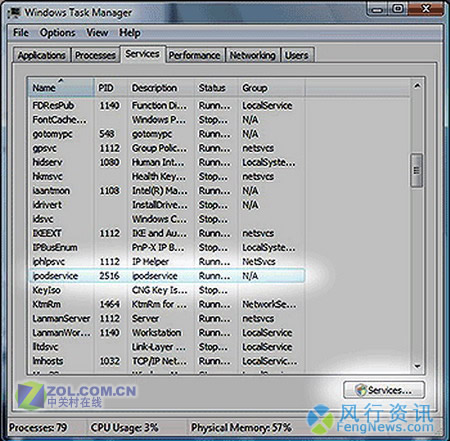450x441 pixels.
Task: Switch to the Processes tab
Action: coord(95,55)
